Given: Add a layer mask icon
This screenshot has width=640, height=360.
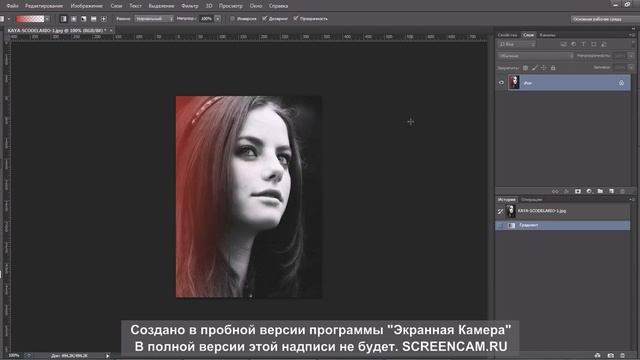Looking at the screenshot, I should 578,191.
